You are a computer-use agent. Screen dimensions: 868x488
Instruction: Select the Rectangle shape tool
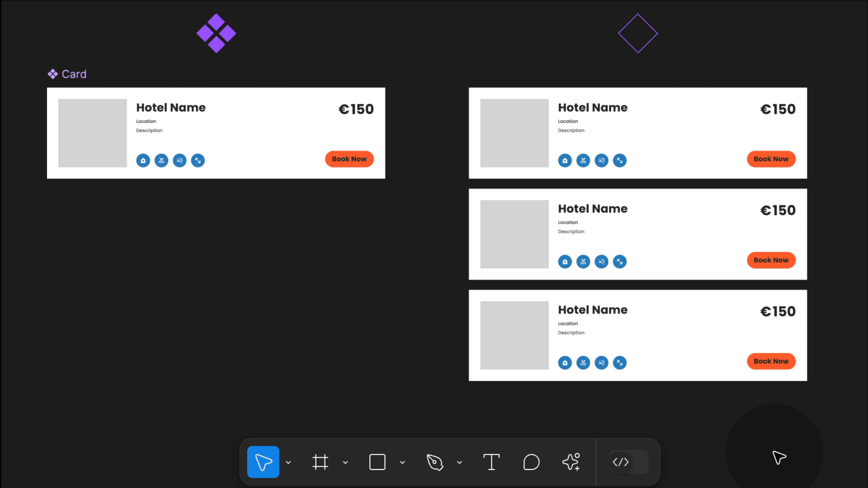(x=377, y=462)
